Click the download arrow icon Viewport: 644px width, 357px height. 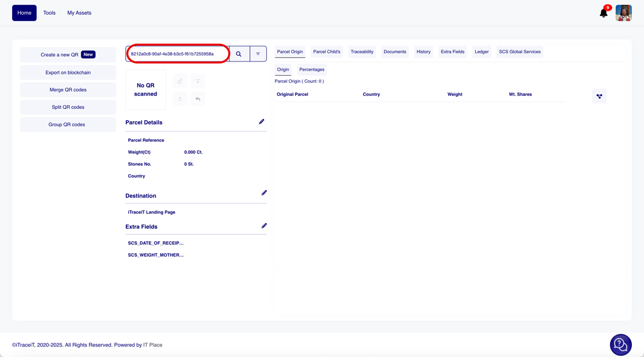pyautogui.click(x=197, y=81)
